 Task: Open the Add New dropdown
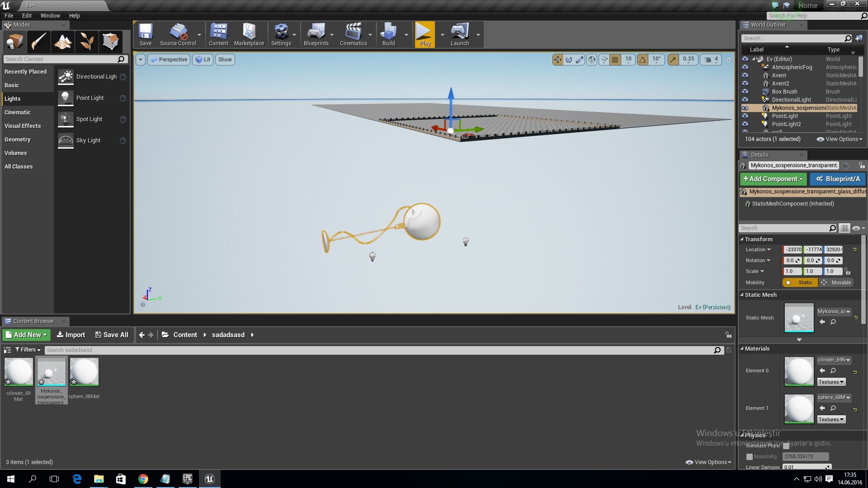tap(26, 335)
